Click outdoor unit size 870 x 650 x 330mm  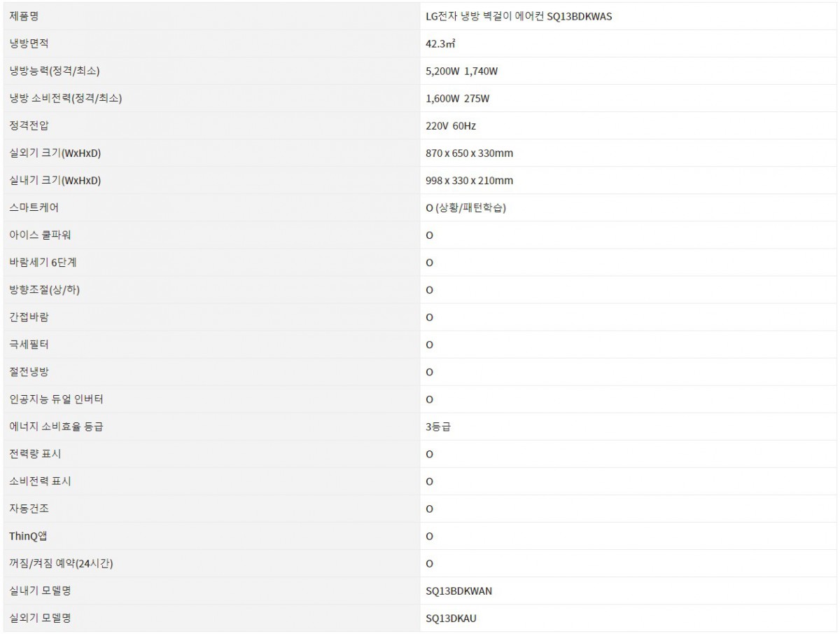click(469, 153)
